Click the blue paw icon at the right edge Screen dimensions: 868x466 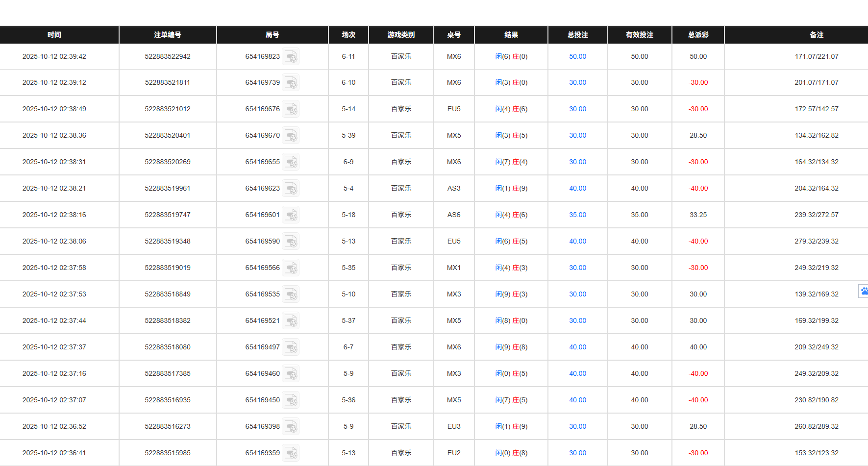[864, 291]
